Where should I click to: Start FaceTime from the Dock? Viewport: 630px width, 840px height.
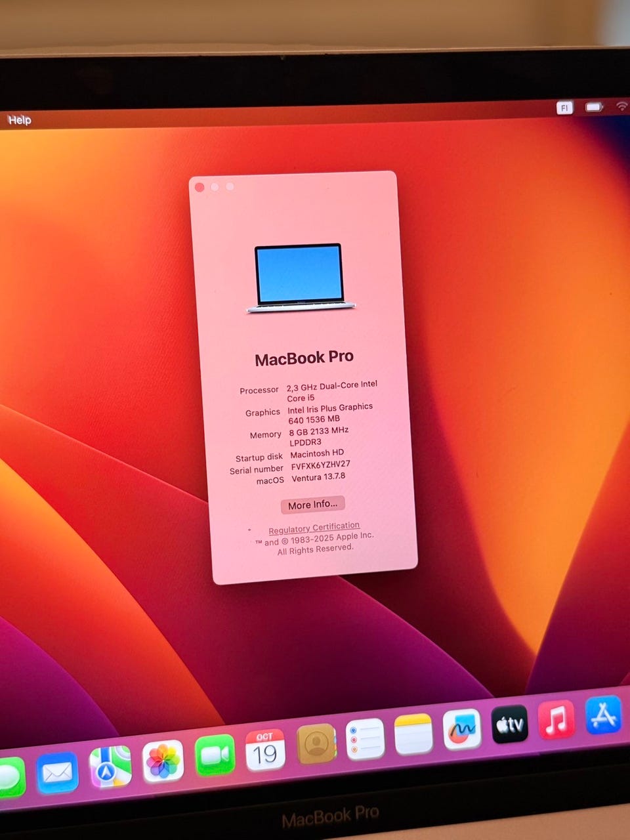point(215,755)
